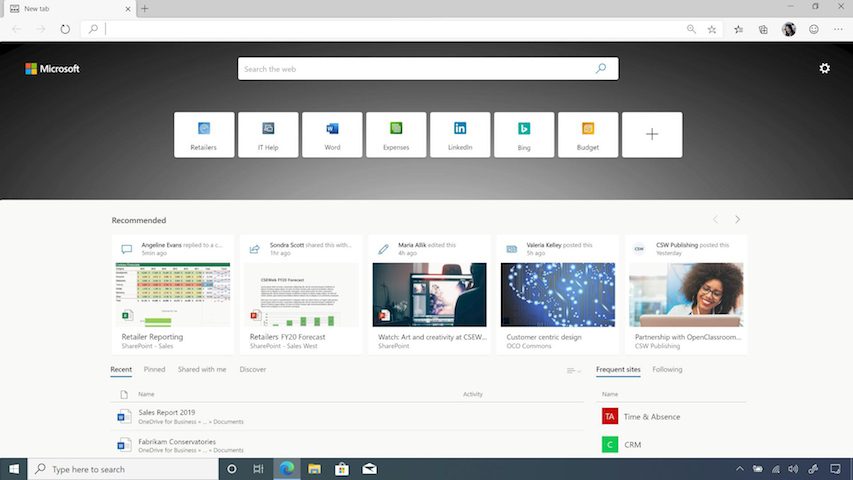Open the Collections icon in the toolbar

pos(763,30)
